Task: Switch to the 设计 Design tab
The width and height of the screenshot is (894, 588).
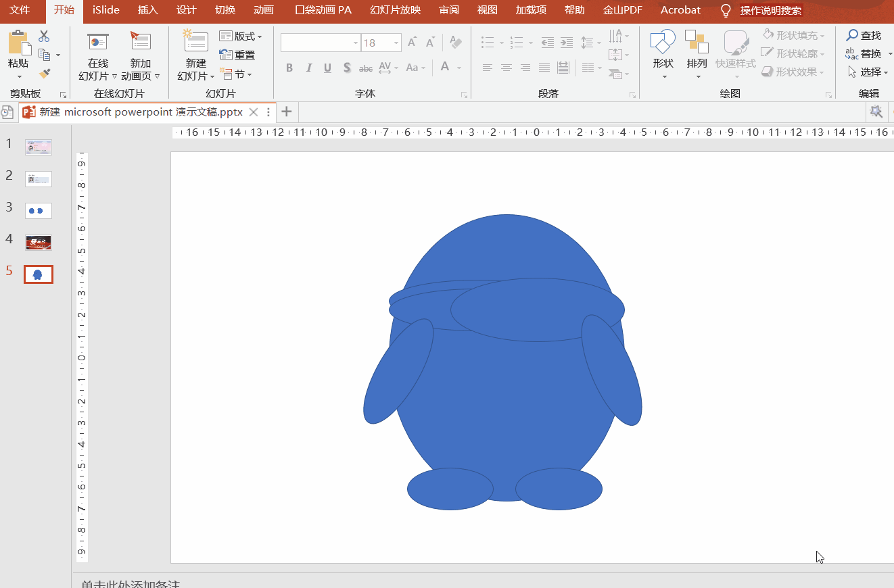Action: 186,10
